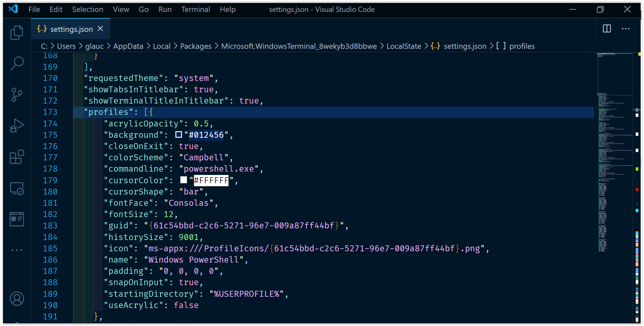Screen dimensions: 644x326
Task: Click the ms-appx icon path value
Action: tap(314, 248)
